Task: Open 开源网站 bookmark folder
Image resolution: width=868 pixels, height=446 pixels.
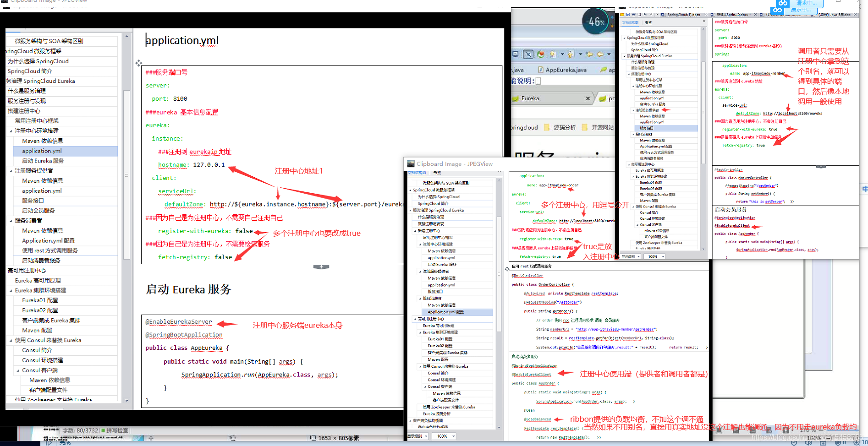Action: 598,127
